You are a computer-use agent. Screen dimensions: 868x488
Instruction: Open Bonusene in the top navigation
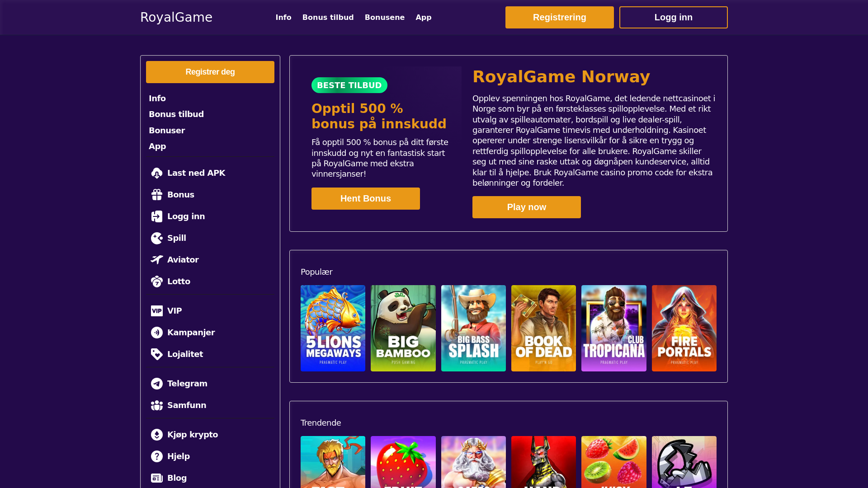pyautogui.click(x=385, y=17)
